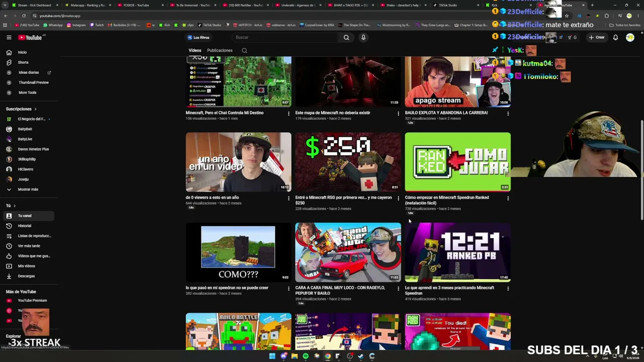Image resolution: width=644 pixels, height=362 pixels.
Task: Reload the page in Chrome
Action: point(24,16)
